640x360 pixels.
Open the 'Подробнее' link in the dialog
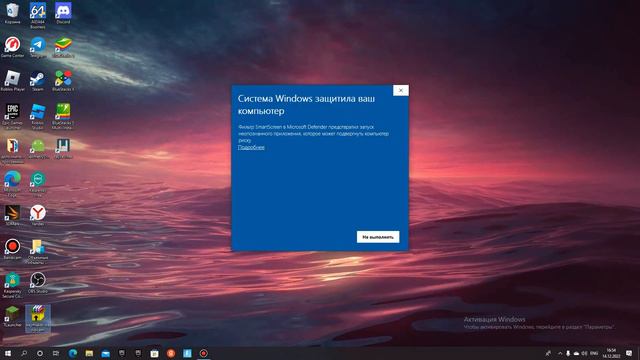click(251, 147)
